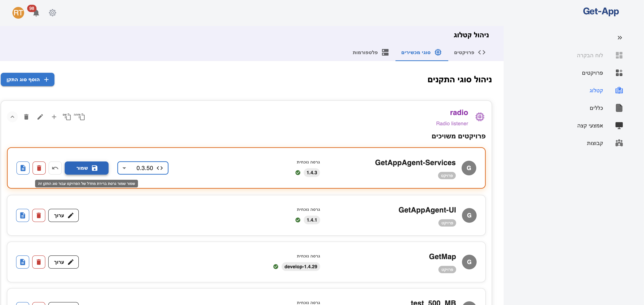The image size is (644, 305).
Task: Delete the radio device type
Action: 26,117
